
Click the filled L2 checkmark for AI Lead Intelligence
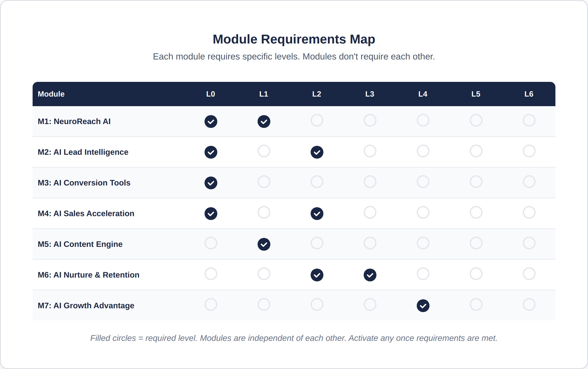317,152
